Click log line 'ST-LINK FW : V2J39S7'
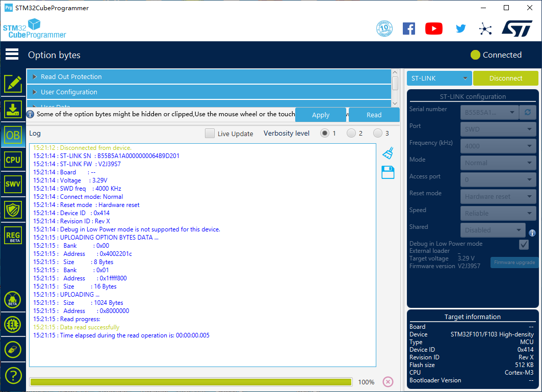This screenshot has width=542, height=392. click(77, 164)
